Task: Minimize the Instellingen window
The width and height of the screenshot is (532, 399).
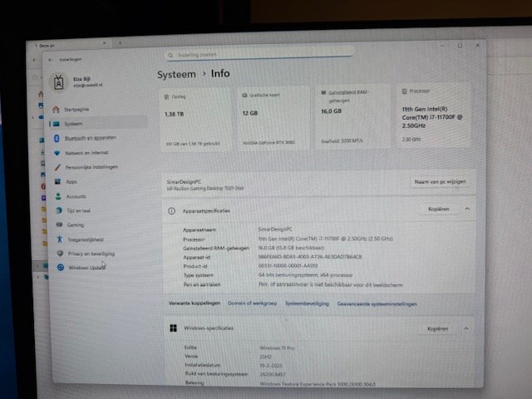Action: coord(442,46)
